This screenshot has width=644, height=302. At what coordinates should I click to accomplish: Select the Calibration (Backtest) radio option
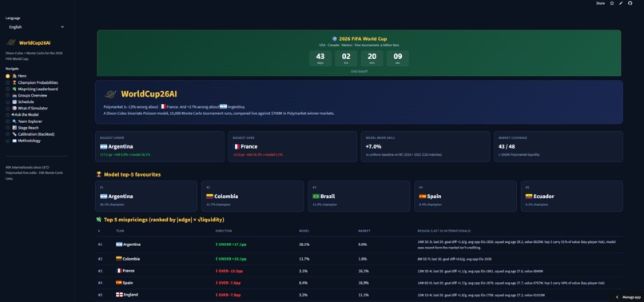8,134
